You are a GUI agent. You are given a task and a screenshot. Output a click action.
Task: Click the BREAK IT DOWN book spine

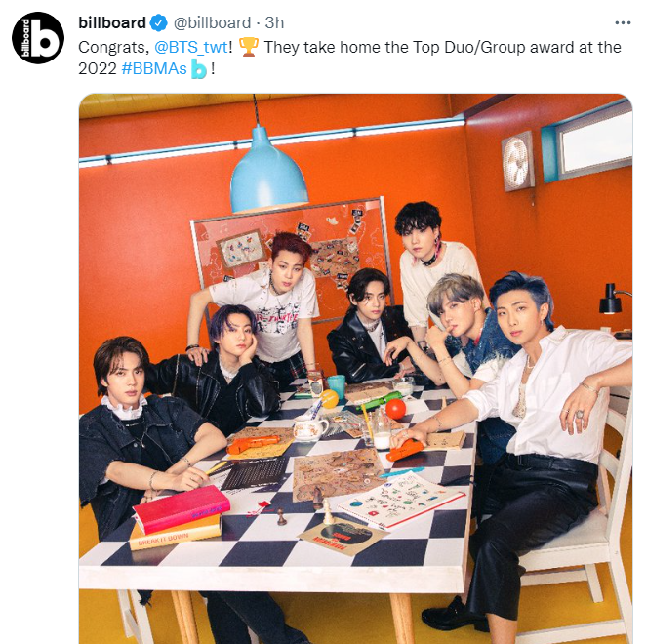point(175,538)
